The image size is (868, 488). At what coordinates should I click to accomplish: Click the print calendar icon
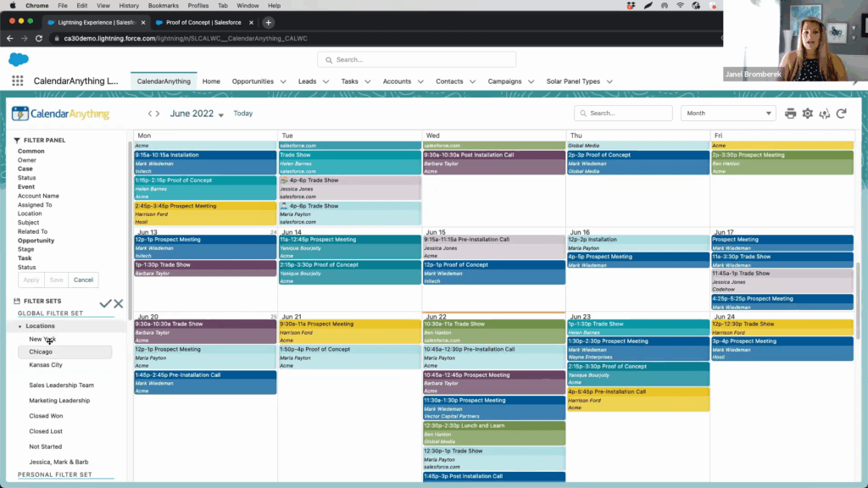(x=790, y=114)
